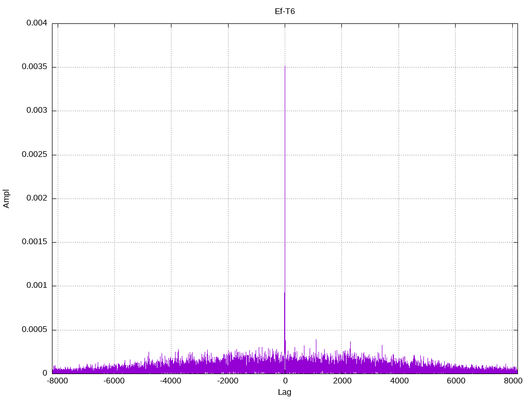Viewport: 532px width, 399px height.
Task: Click the Lag x-axis label
Action: pyautogui.click(x=285, y=392)
